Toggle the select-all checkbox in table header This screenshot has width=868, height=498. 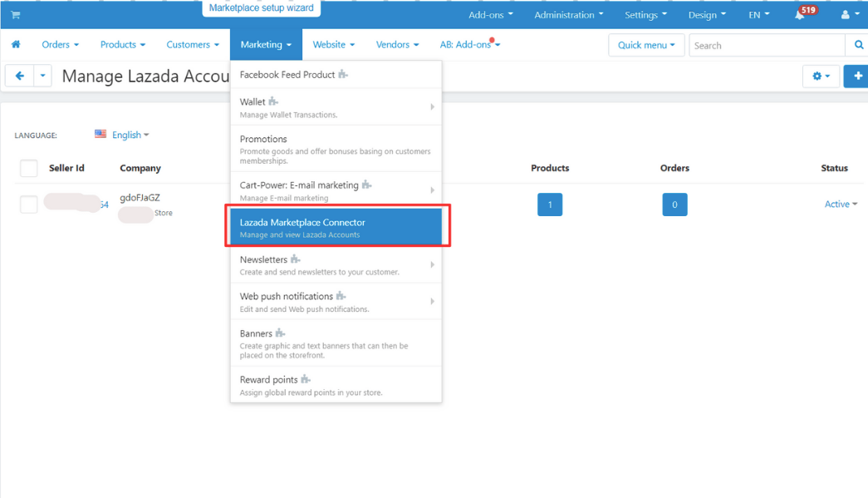(x=29, y=168)
